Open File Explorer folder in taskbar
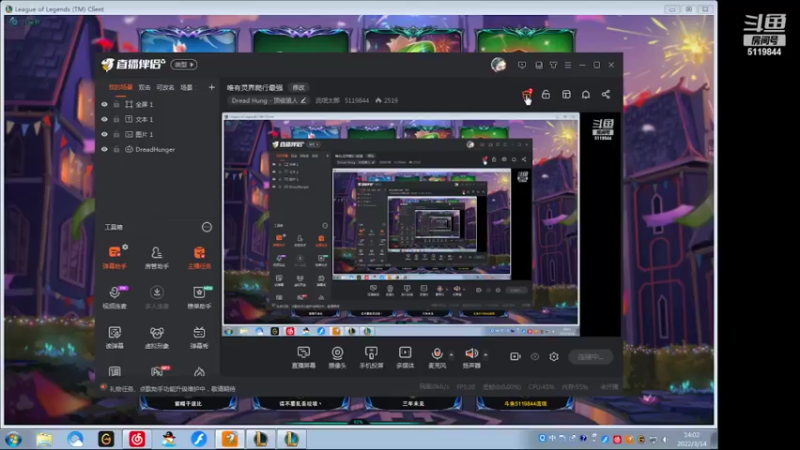 point(44,439)
